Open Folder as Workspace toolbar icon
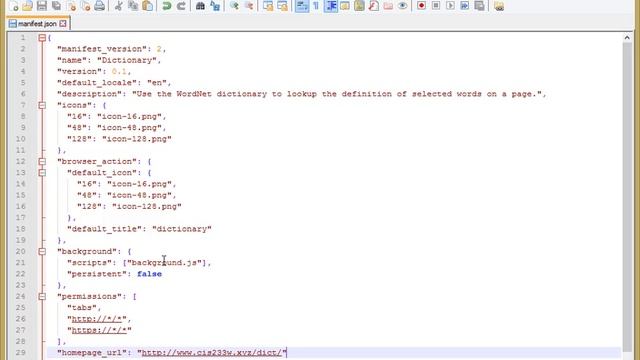Viewport: 640px width, 360px height. coord(388,6)
